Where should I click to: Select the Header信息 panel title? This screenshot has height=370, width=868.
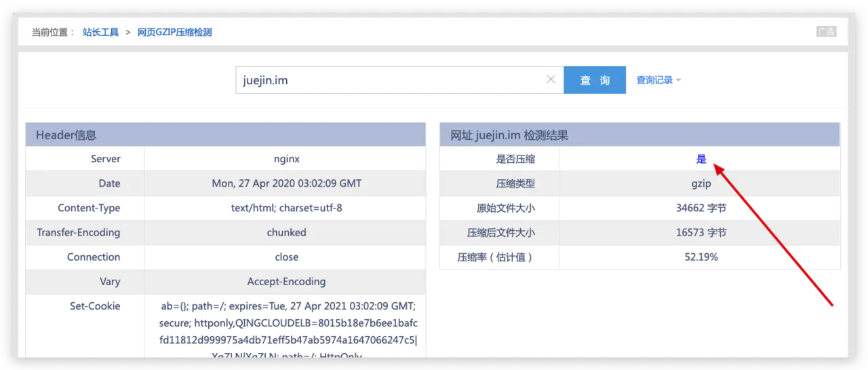click(66, 135)
